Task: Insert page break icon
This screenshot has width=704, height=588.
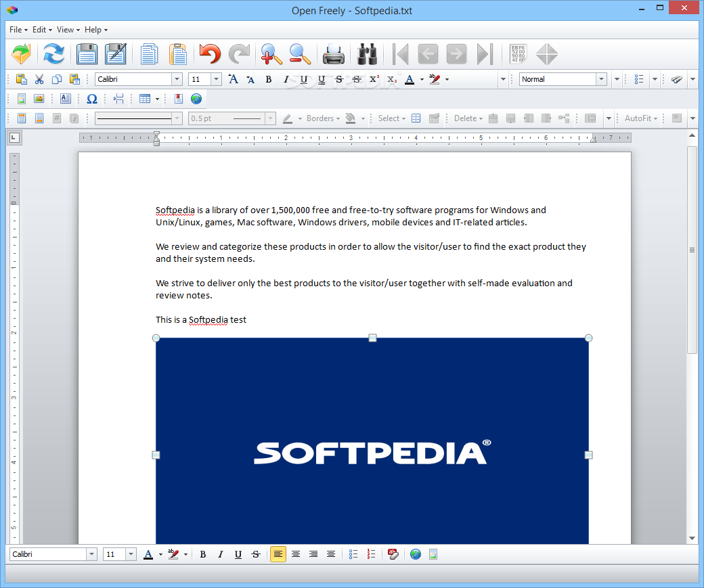Action: [118, 99]
